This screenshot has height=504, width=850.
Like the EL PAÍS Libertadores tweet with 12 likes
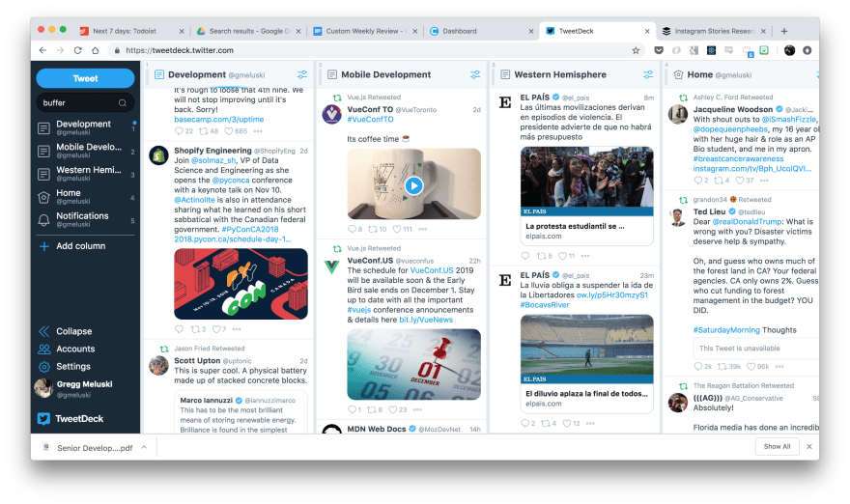click(566, 423)
